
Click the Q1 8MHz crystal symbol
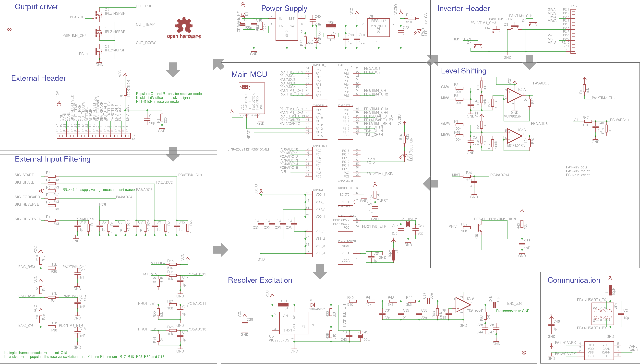408,224
